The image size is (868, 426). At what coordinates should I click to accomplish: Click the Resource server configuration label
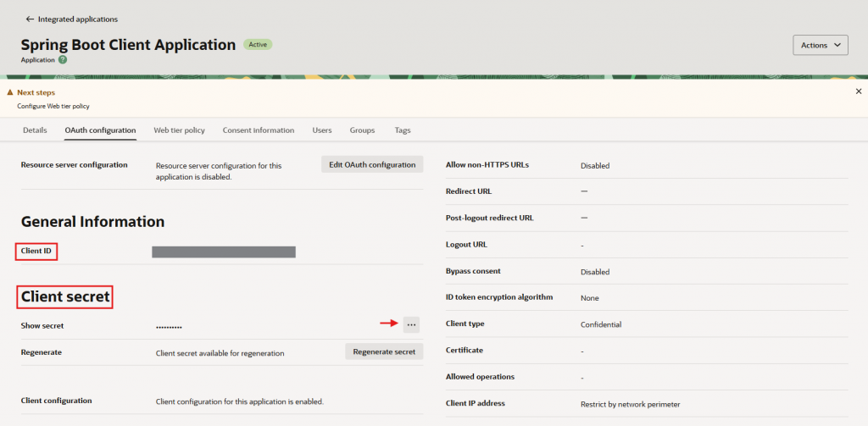[x=75, y=164]
